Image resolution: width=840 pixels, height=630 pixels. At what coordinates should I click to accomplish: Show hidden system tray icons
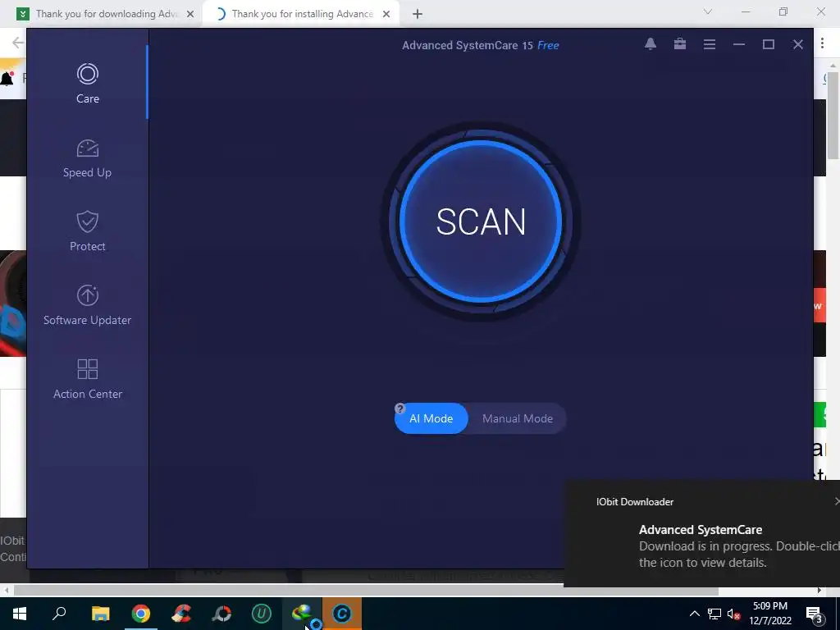[694, 614]
